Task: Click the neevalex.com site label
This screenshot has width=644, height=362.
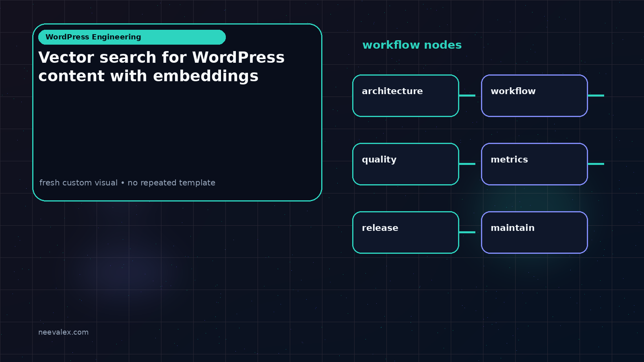Action: pos(63,332)
